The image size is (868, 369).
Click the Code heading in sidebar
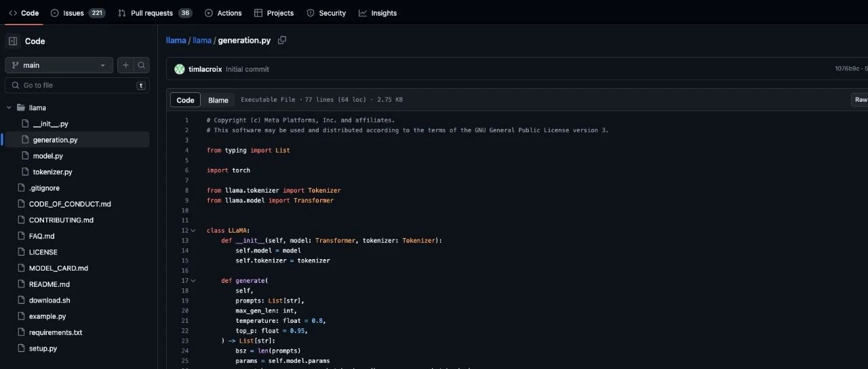pyautogui.click(x=35, y=41)
